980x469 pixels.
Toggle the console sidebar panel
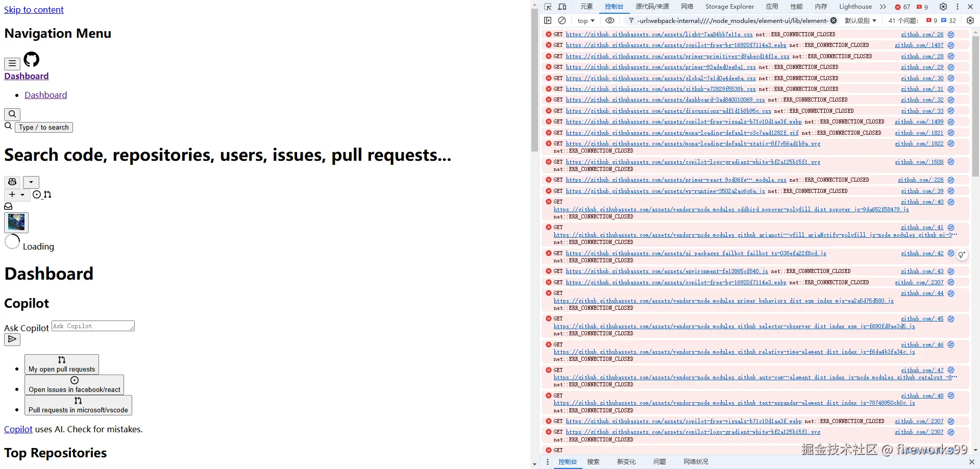548,20
